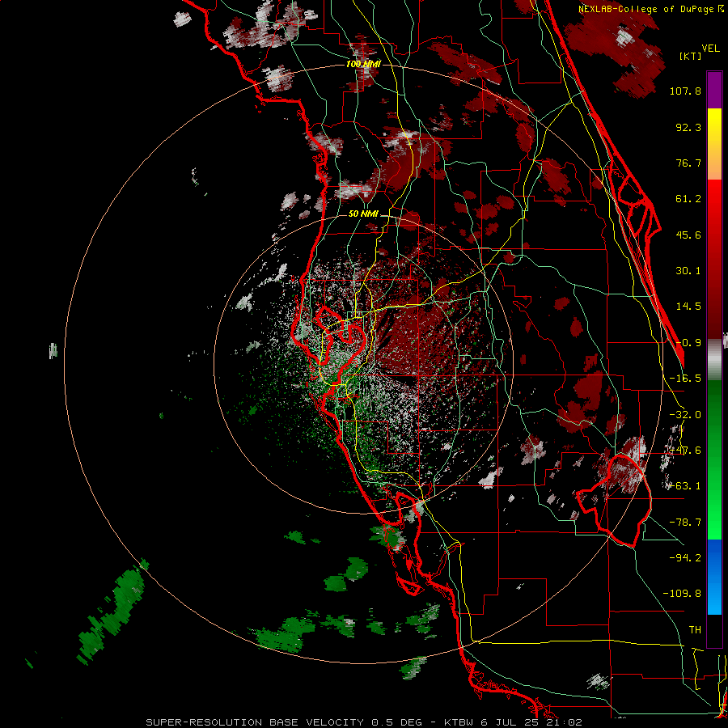Image resolution: width=728 pixels, height=728 pixels.
Task: Click the Lake Okeechobee outline
Action: point(616,502)
